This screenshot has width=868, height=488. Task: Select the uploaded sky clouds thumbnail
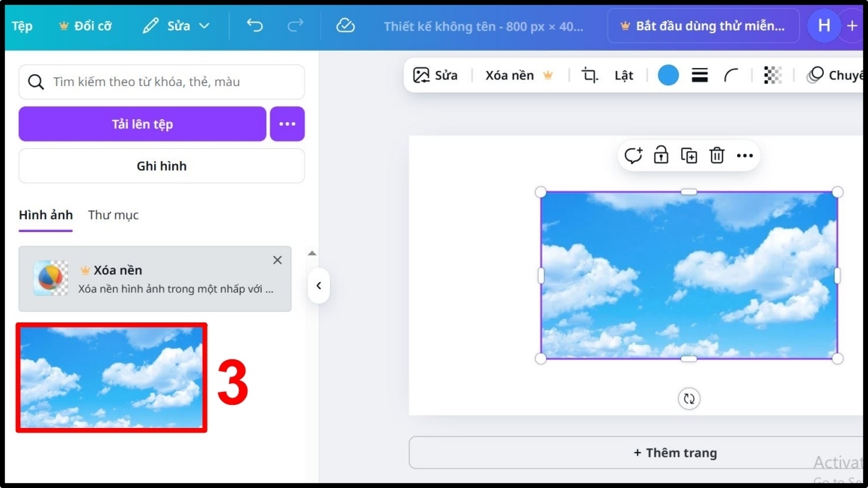(x=111, y=377)
